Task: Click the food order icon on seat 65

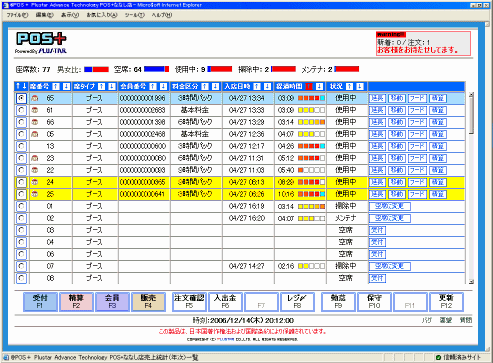Action: pyautogui.click(x=35, y=98)
